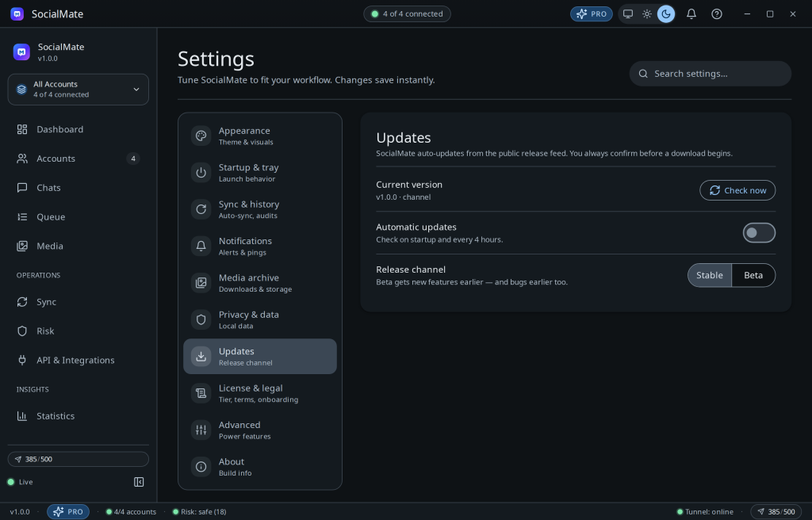The height and width of the screenshot is (520, 812).
Task: Open the Media sidebar page
Action: (x=79, y=246)
